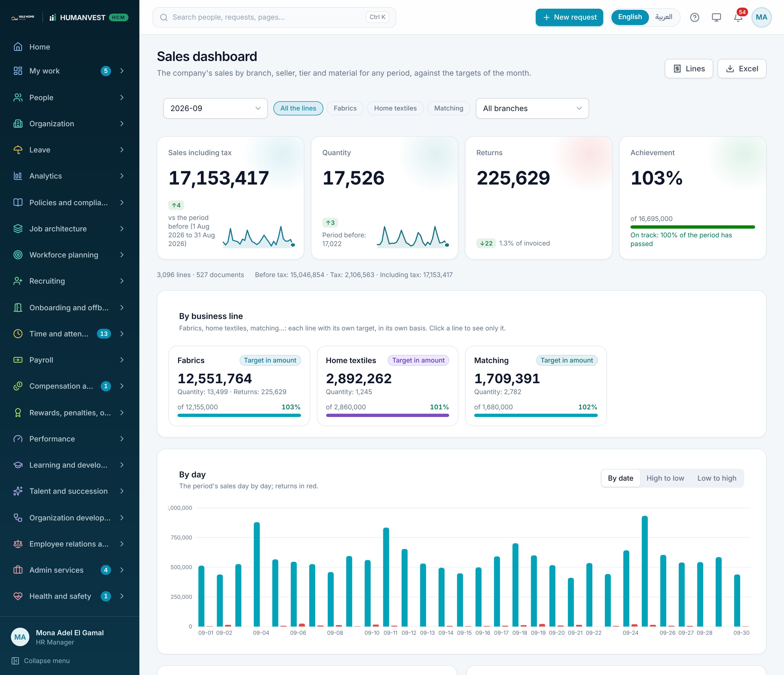Click the Policies book icon
784x675 pixels.
pyautogui.click(x=18, y=202)
